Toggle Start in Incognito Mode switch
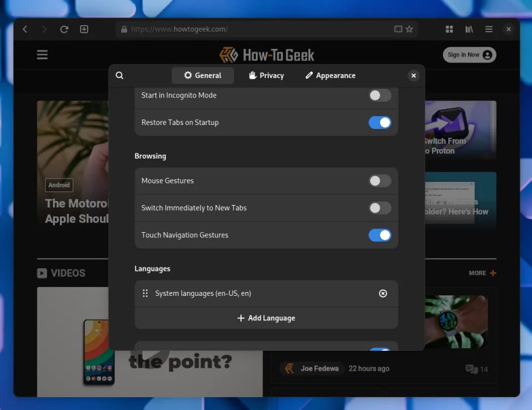Image resolution: width=532 pixels, height=410 pixels. 380,95
